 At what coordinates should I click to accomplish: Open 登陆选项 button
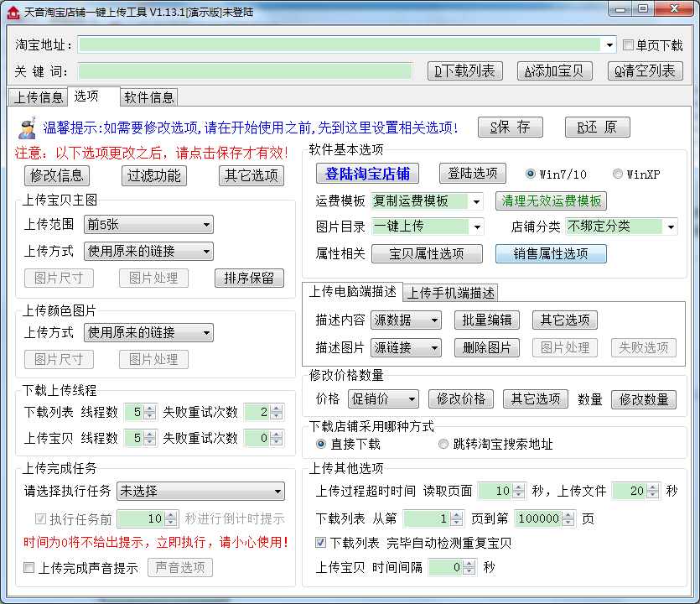(473, 173)
